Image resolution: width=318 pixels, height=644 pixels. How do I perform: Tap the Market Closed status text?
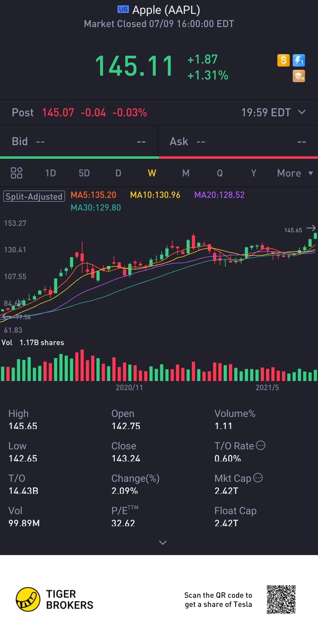159,24
